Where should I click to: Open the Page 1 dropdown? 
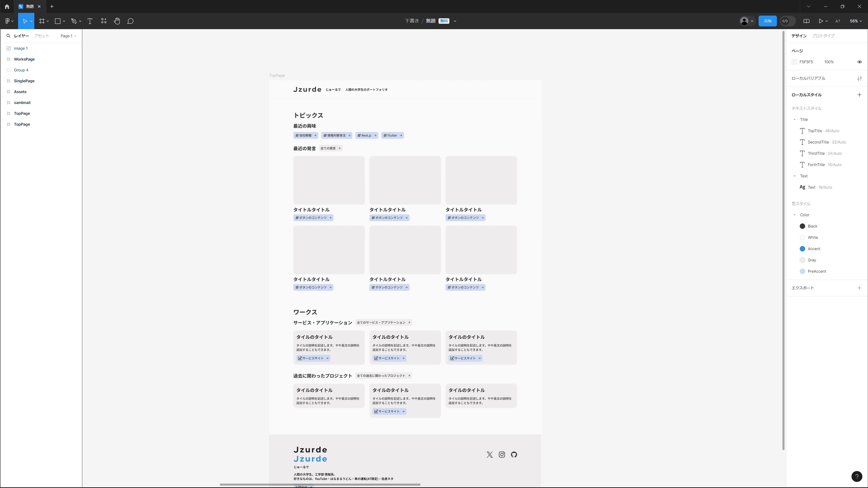(x=68, y=36)
